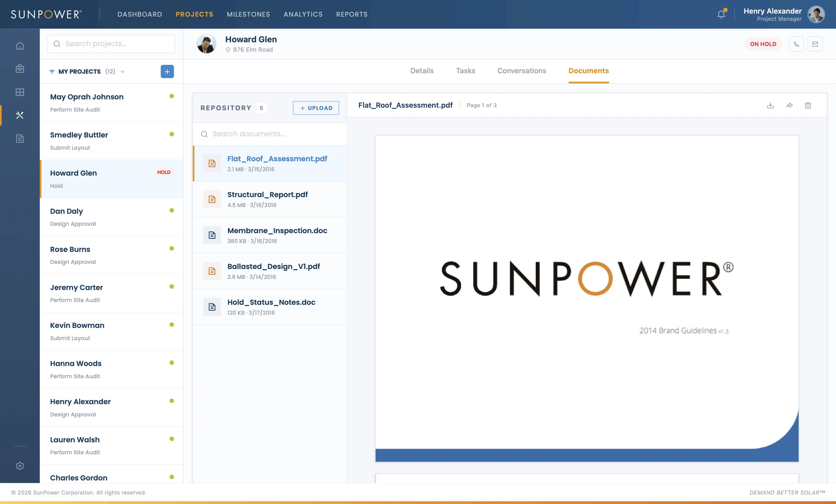836x504 pixels.
Task: Open the MILESTONES menu
Action: click(x=249, y=14)
